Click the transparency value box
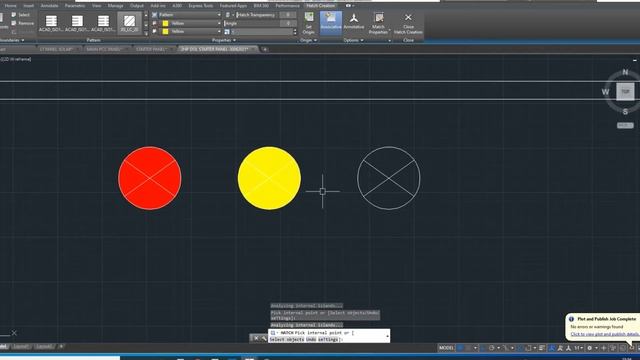The image size is (640, 360). click(x=288, y=15)
